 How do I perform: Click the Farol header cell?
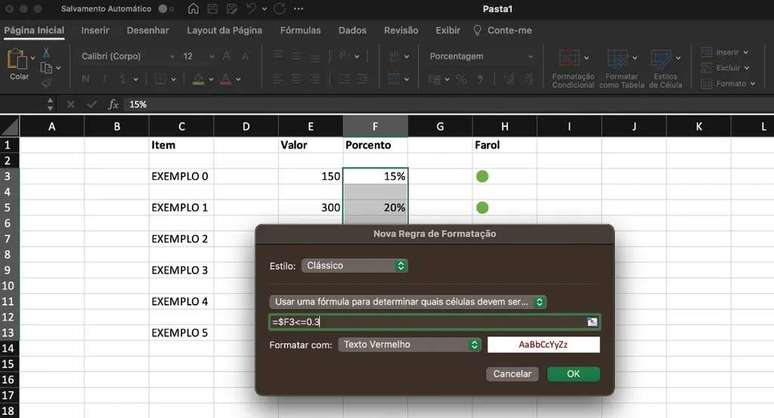[x=504, y=145]
